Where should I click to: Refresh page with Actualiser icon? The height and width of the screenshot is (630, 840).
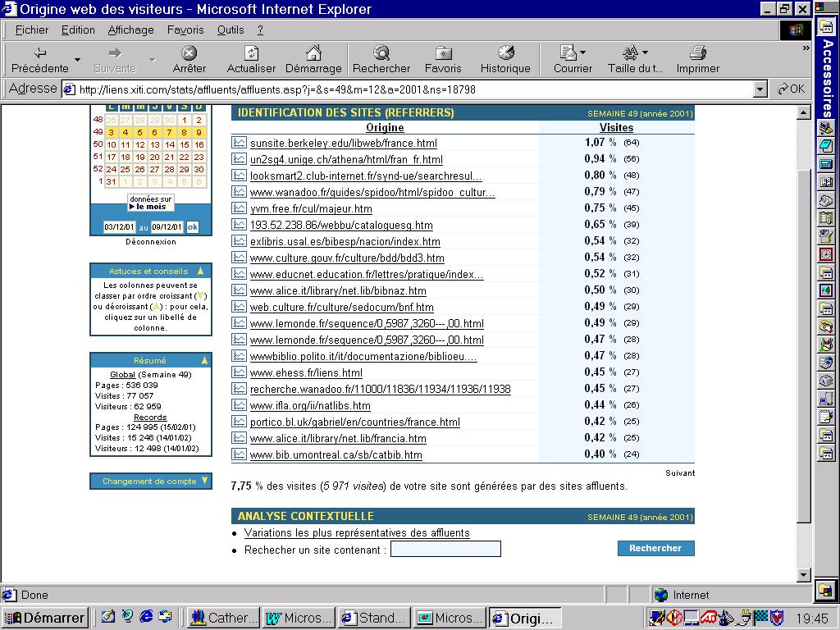tap(251, 59)
